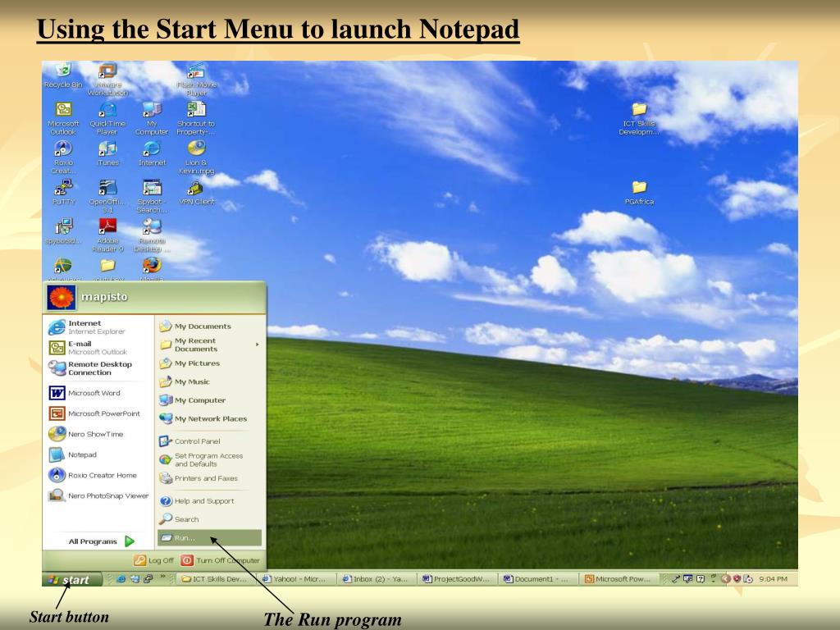Open Help and Support from Start menu
Viewport: 840px width, 630px height.
click(x=209, y=501)
